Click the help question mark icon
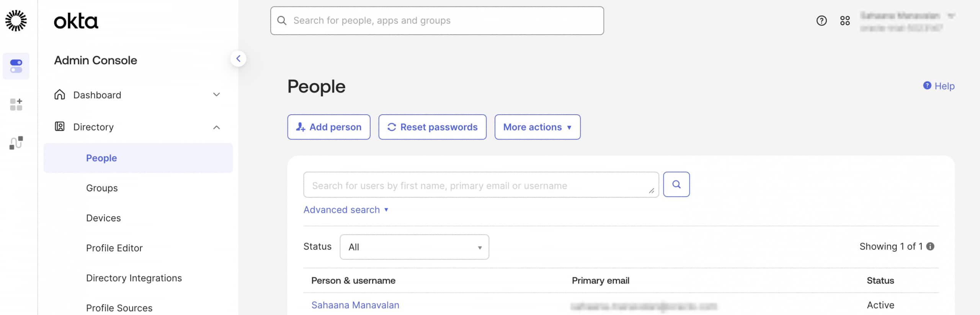 tap(821, 21)
